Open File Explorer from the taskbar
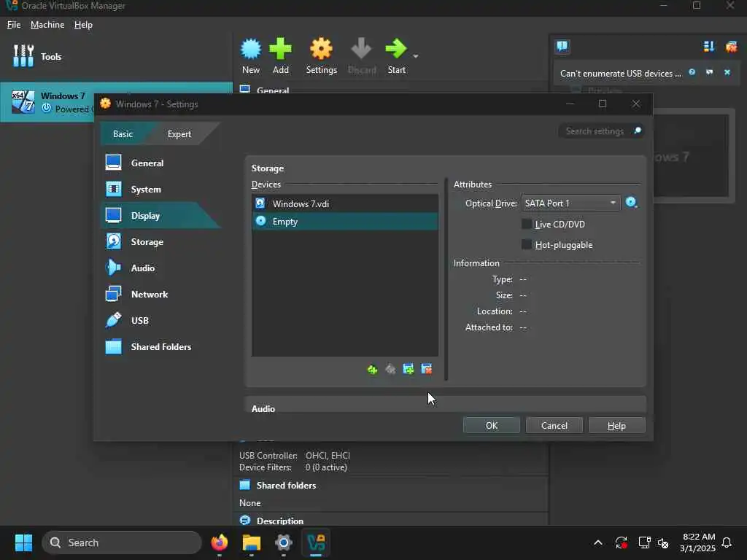 251,542
